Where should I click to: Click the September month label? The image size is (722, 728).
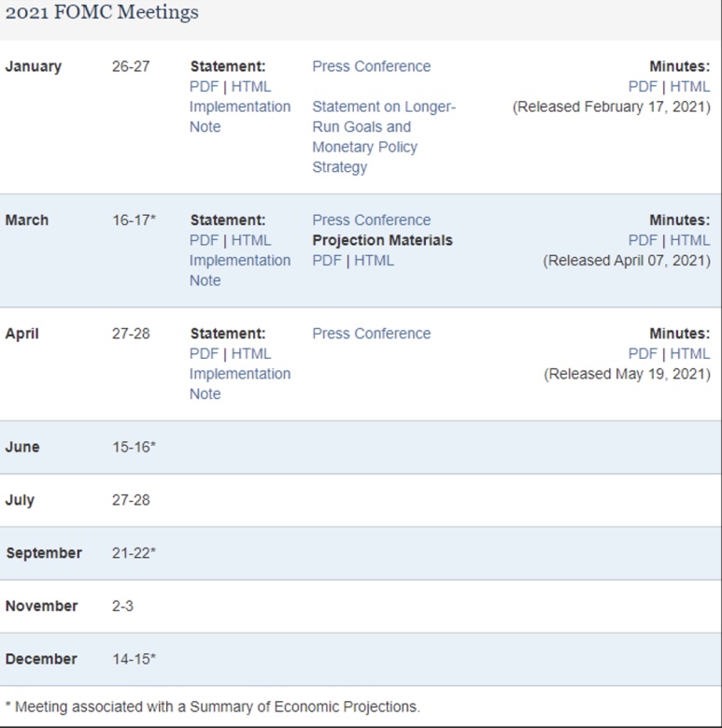tap(44, 553)
